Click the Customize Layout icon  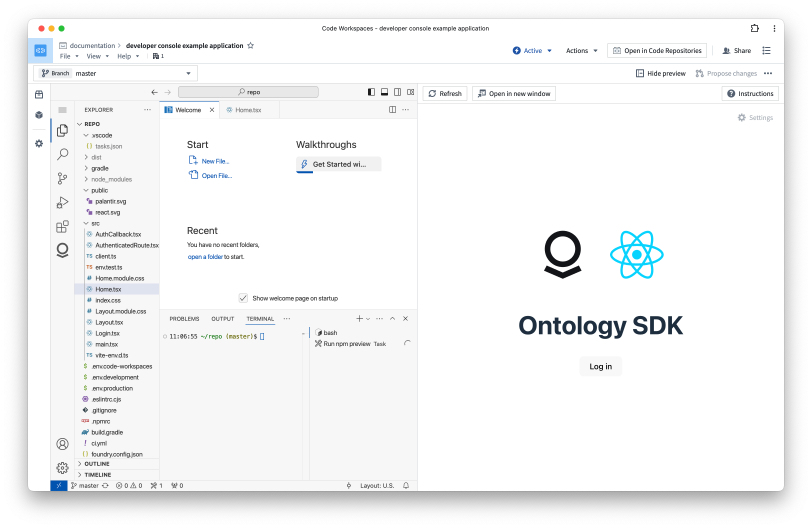point(411,92)
